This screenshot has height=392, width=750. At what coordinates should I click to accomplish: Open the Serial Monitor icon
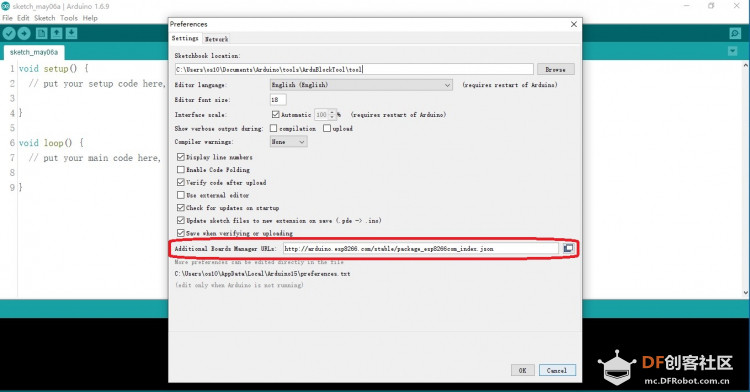click(x=735, y=33)
